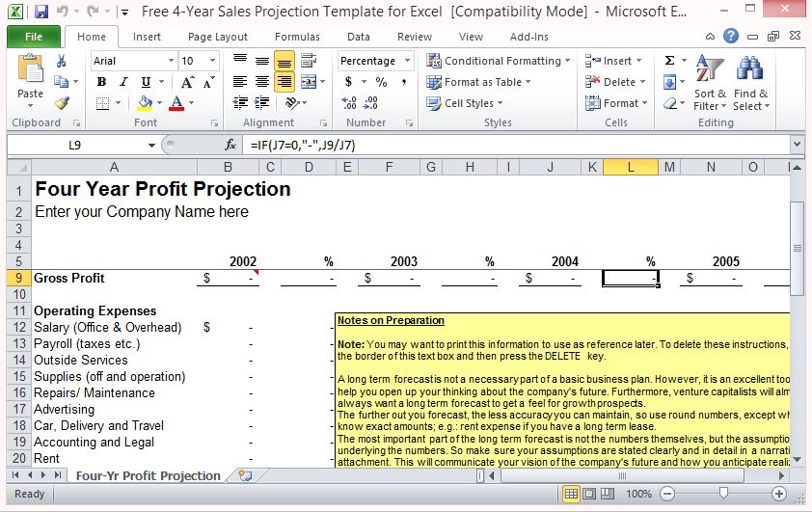The width and height of the screenshot is (812, 512).
Task: Click the Save icon in quick access toolbar
Action: tap(41, 13)
